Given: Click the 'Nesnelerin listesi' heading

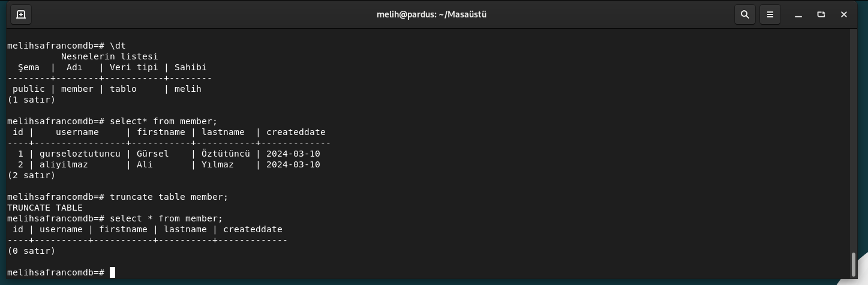Looking at the screenshot, I should point(109,56).
